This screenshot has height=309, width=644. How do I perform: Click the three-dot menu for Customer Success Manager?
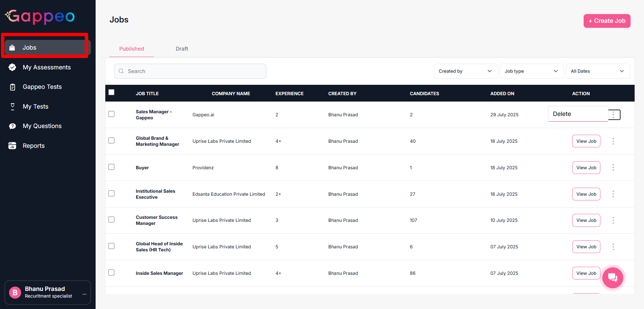[613, 221]
